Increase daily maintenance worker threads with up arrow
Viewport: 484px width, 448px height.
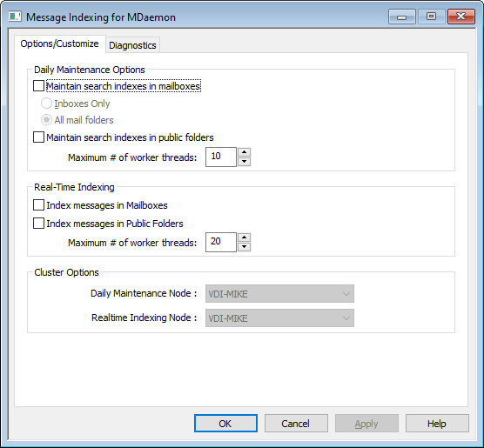tap(244, 152)
